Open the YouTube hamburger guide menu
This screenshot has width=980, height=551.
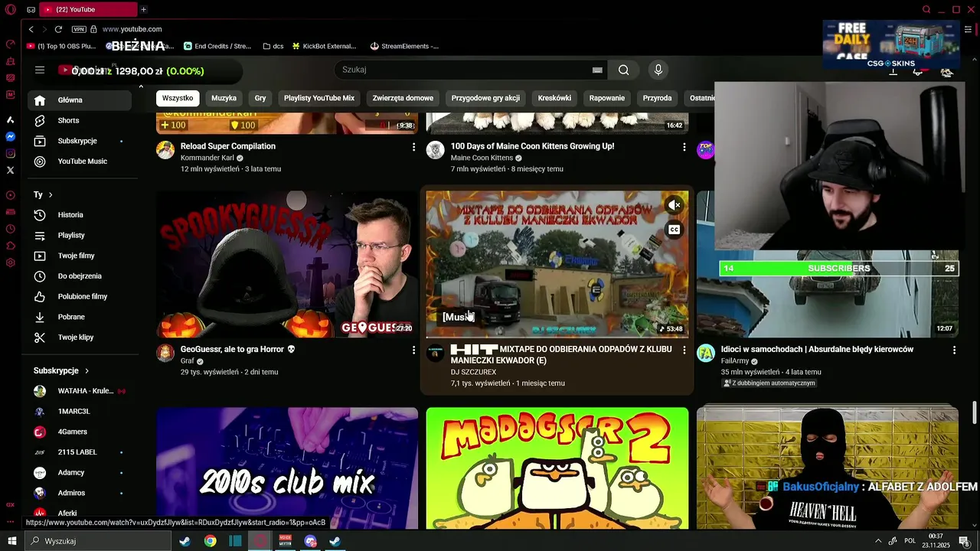pyautogui.click(x=40, y=70)
